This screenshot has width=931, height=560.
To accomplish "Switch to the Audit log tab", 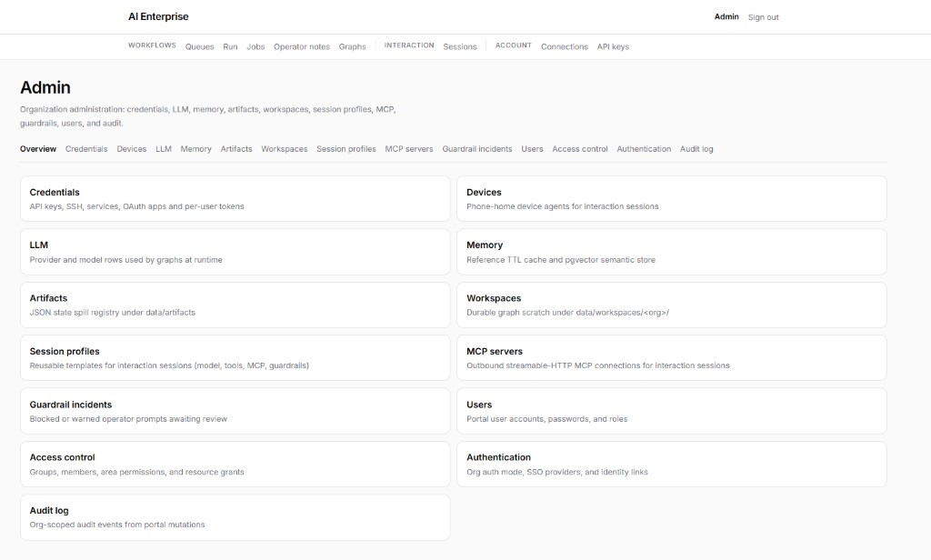I will point(696,149).
